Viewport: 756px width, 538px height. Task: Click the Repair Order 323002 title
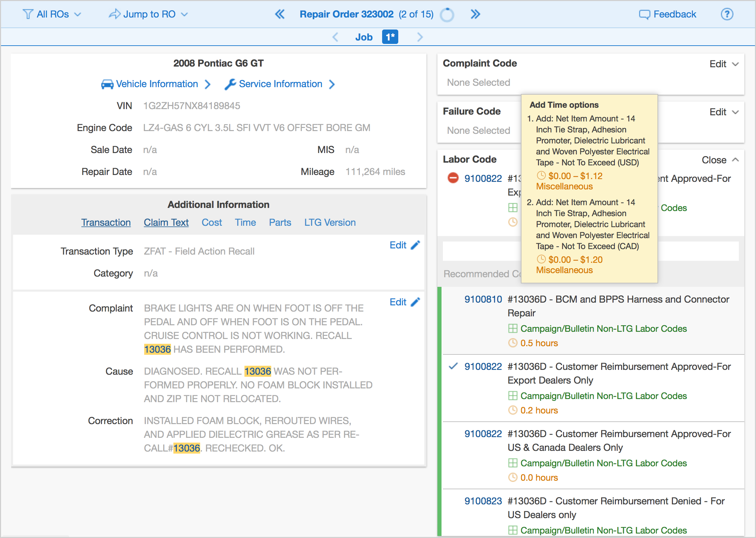click(346, 14)
